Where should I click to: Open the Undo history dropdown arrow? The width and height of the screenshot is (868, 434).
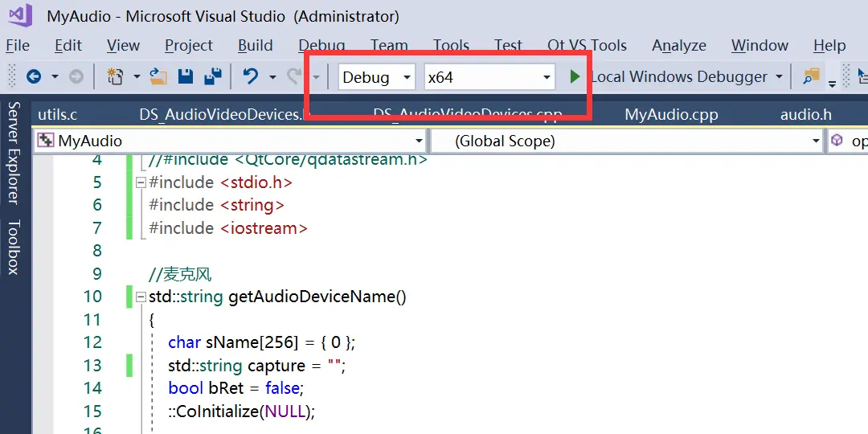click(x=272, y=76)
